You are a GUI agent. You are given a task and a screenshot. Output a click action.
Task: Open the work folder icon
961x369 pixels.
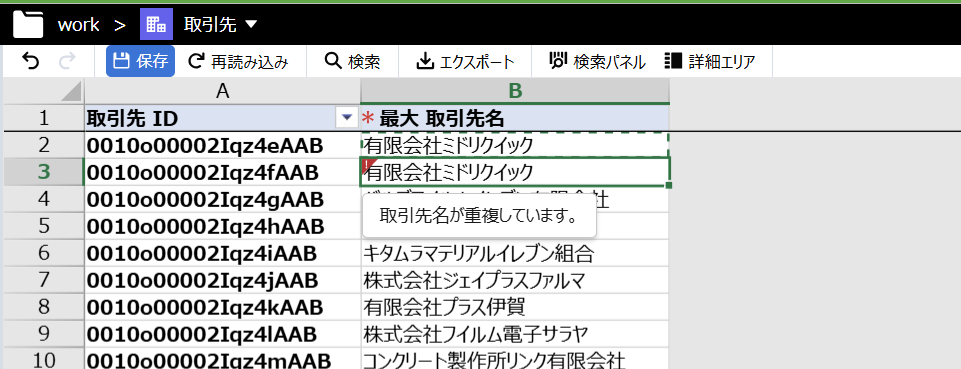pos(28,25)
